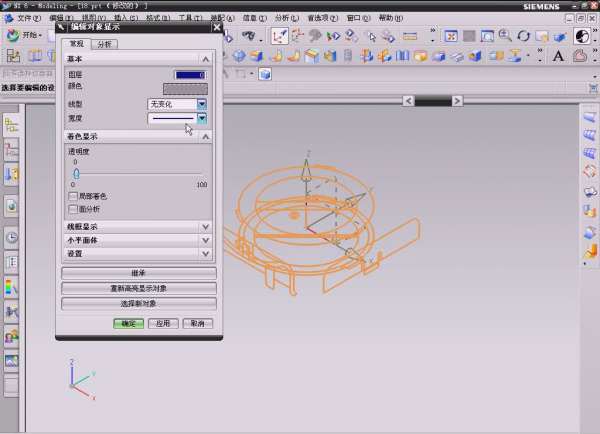Click the rotate view icon in top toolbar
Image resolution: width=600 pixels, height=434 pixels.
coord(523,35)
